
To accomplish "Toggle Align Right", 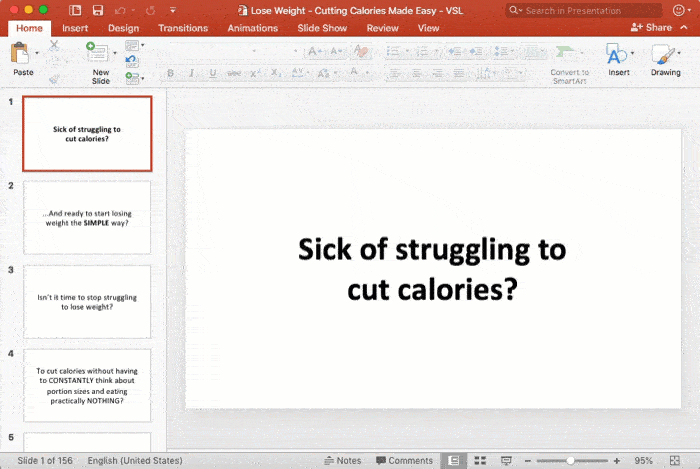I will pyautogui.click(x=438, y=73).
